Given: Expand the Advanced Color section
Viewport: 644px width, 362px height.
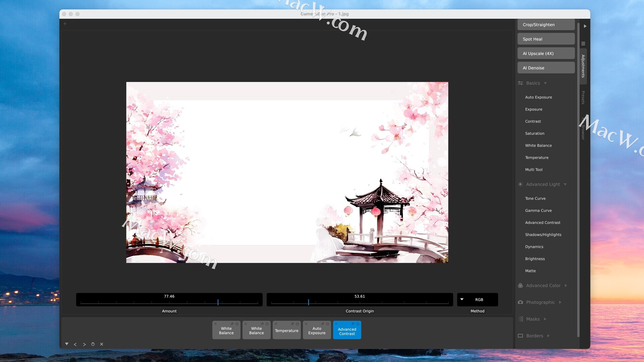Looking at the screenshot, I should coord(543,286).
